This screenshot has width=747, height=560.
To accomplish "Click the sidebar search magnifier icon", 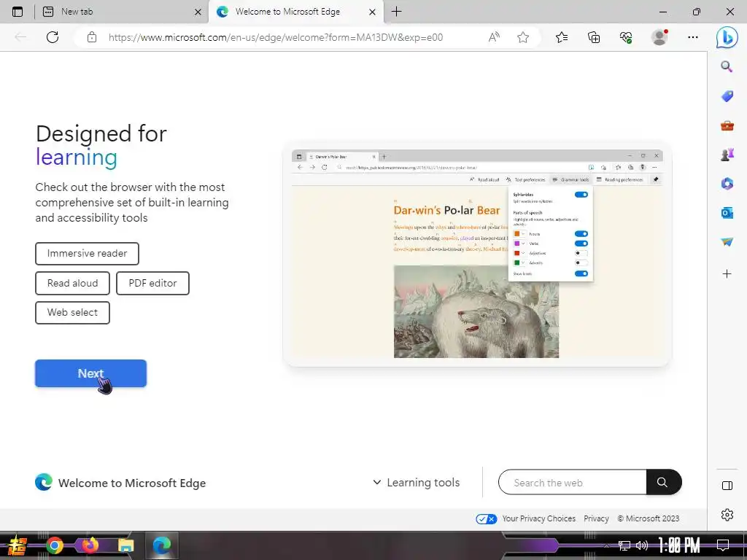I will (x=727, y=66).
